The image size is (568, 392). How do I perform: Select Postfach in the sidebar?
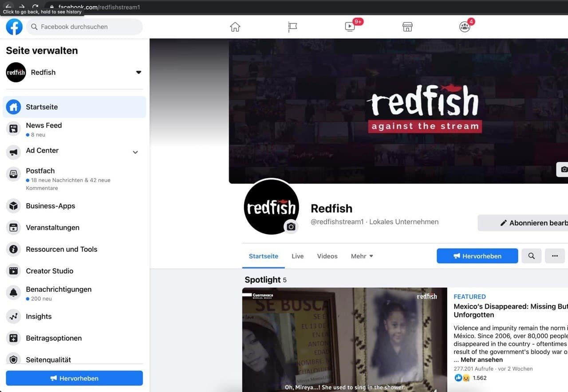75,180
